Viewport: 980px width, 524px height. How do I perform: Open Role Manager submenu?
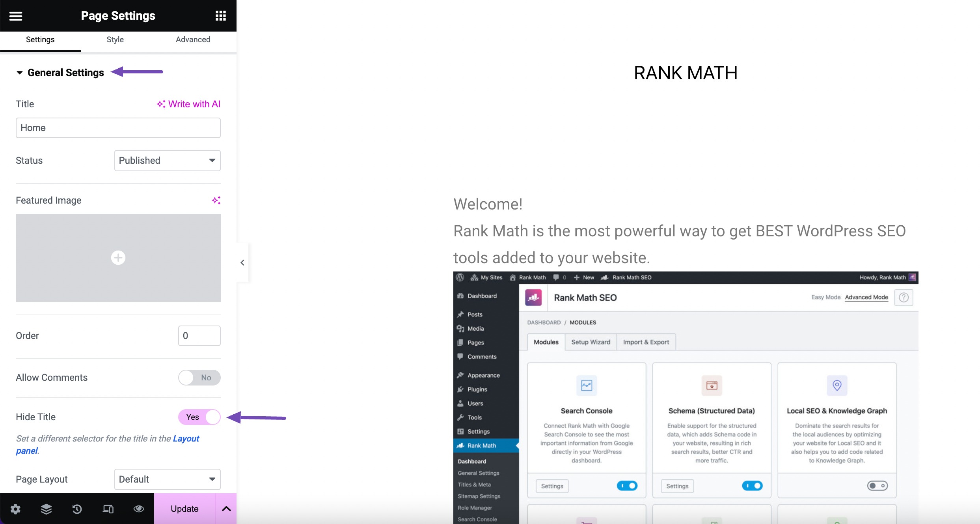(x=475, y=508)
